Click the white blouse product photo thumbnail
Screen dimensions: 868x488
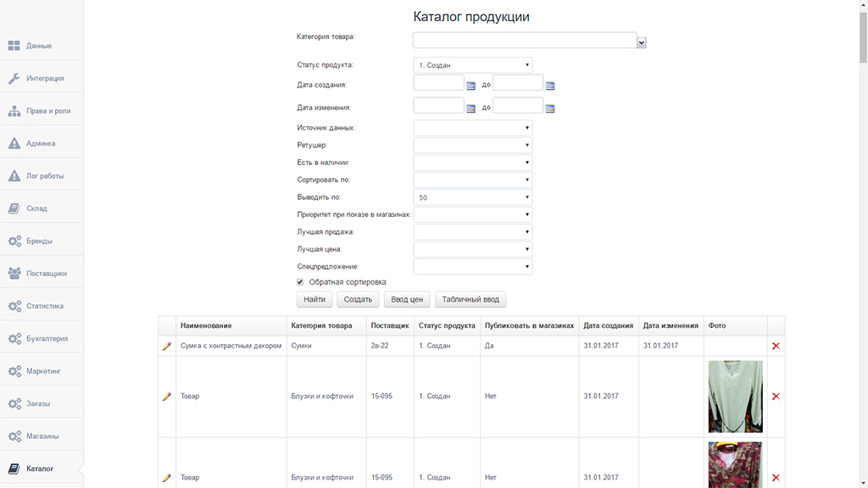click(x=735, y=396)
